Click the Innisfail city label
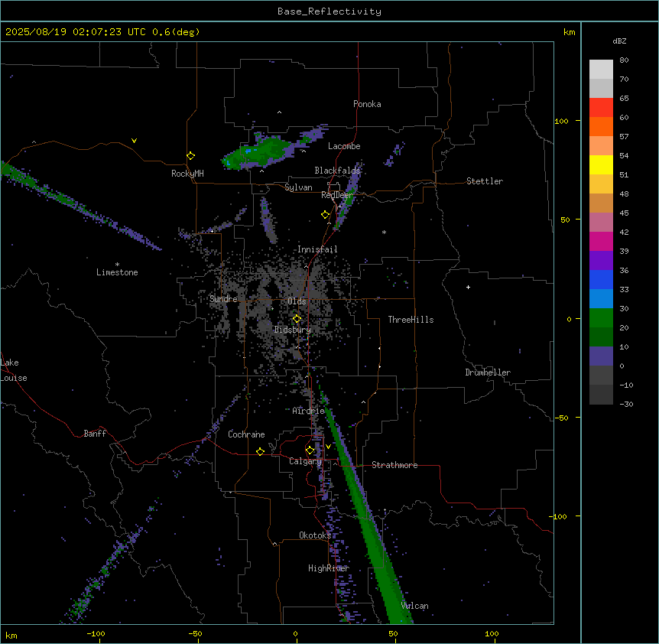 (x=317, y=249)
